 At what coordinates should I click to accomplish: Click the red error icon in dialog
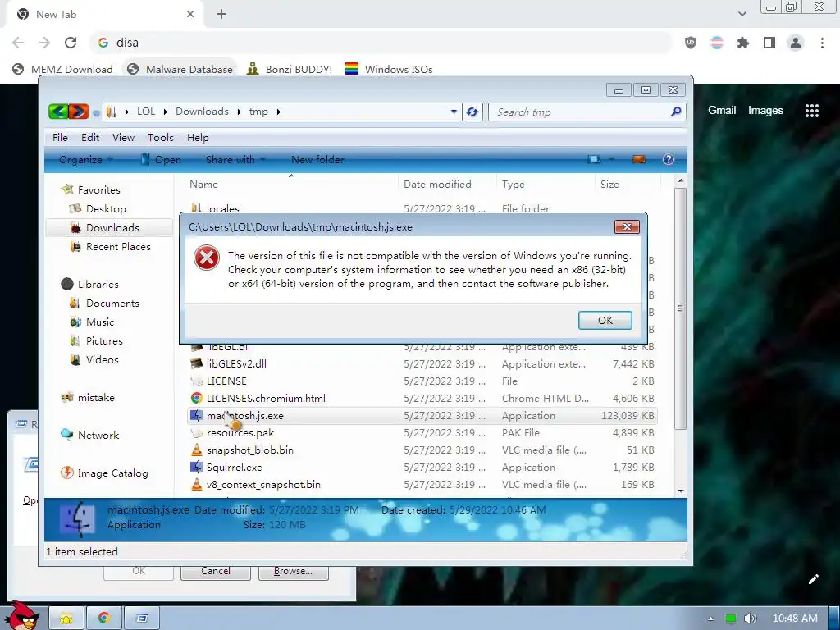(x=207, y=258)
